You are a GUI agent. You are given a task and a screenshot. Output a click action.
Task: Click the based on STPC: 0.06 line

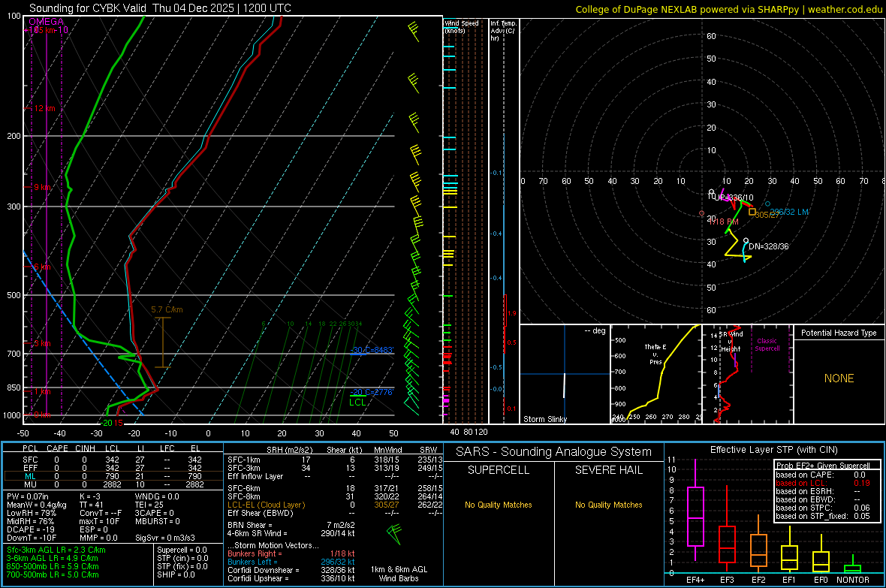823,508
